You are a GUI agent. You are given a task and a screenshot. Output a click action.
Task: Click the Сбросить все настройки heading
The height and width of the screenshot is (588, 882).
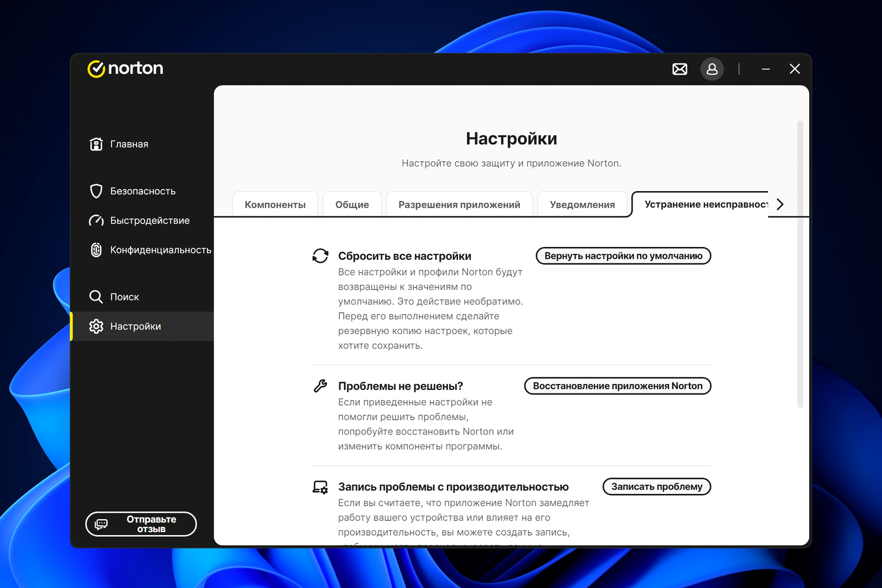(405, 256)
